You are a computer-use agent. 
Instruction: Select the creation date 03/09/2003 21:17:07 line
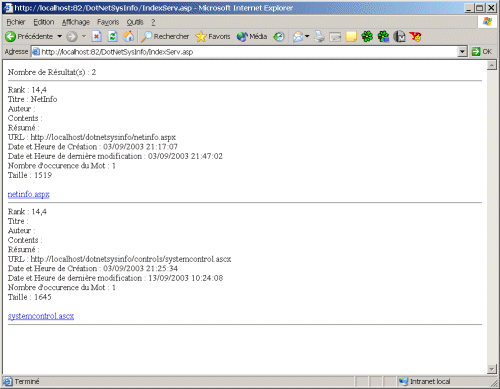tap(93, 147)
